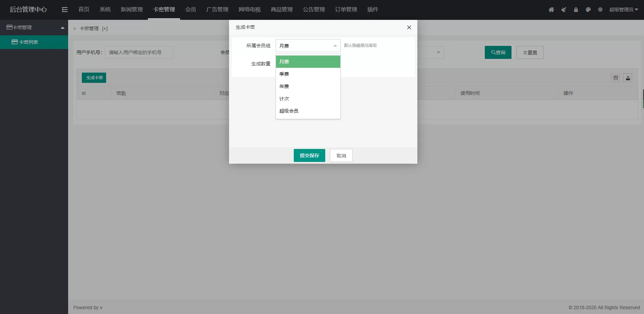
Task: Open the column filter grid icon
Action: 616,78
